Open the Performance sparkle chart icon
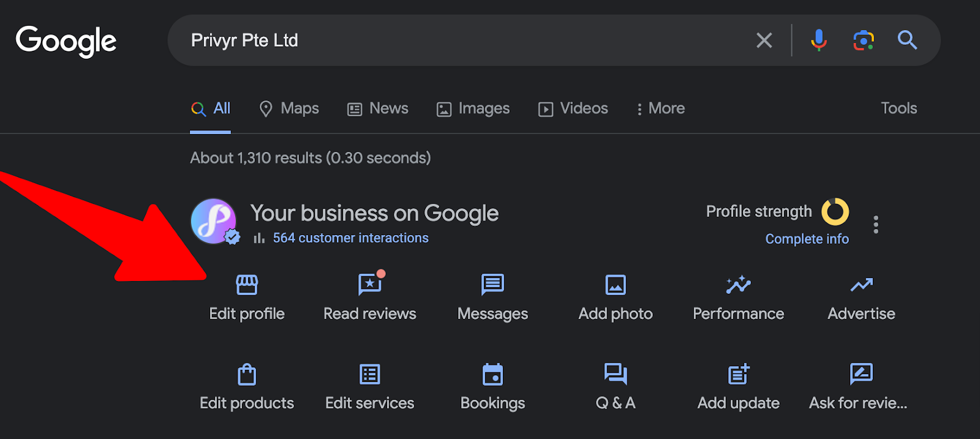980x439 pixels. pos(738,285)
